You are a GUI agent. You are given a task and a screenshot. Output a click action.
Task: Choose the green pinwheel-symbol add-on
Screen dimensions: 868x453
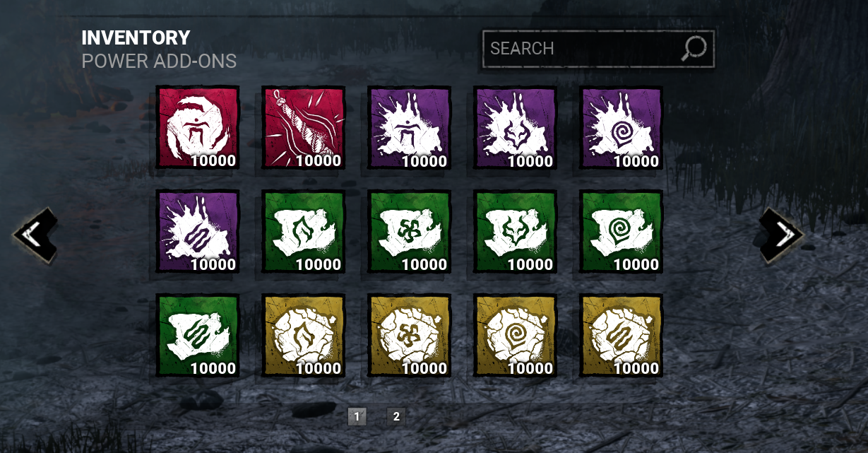(x=410, y=232)
